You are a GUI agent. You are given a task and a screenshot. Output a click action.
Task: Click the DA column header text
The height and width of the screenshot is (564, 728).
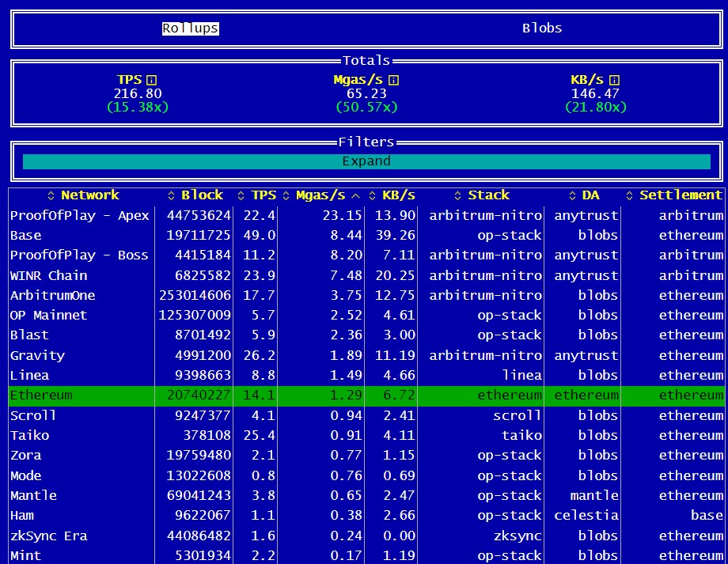pyautogui.click(x=590, y=195)
